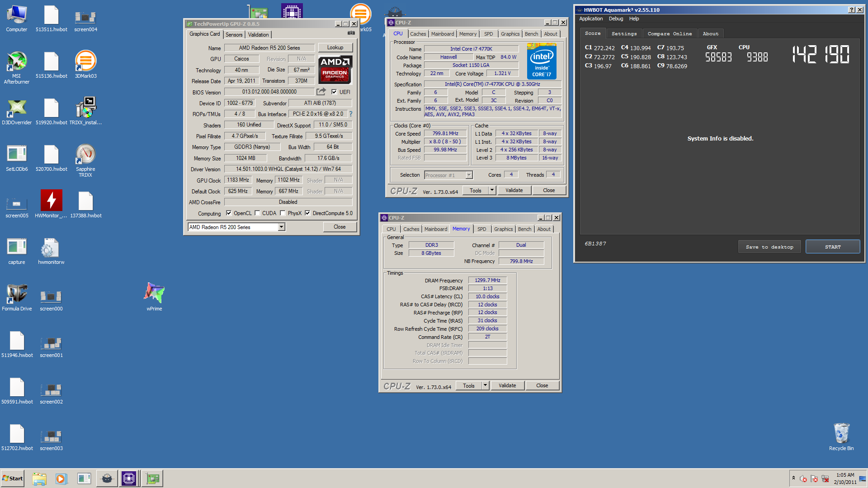Click the GPU name field AMD Radeon R5 200 Series
868x488 pixels.
pyautogui.click(x=269, y=48)
